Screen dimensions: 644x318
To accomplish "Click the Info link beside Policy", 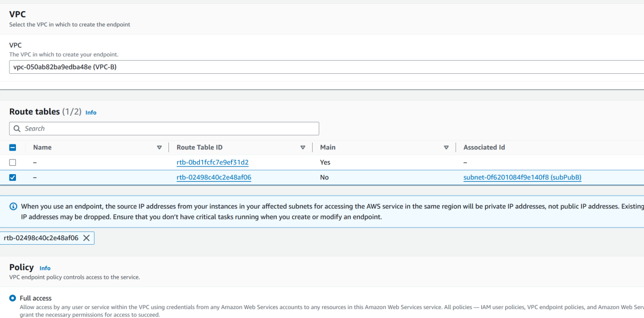I will (45, 268).
